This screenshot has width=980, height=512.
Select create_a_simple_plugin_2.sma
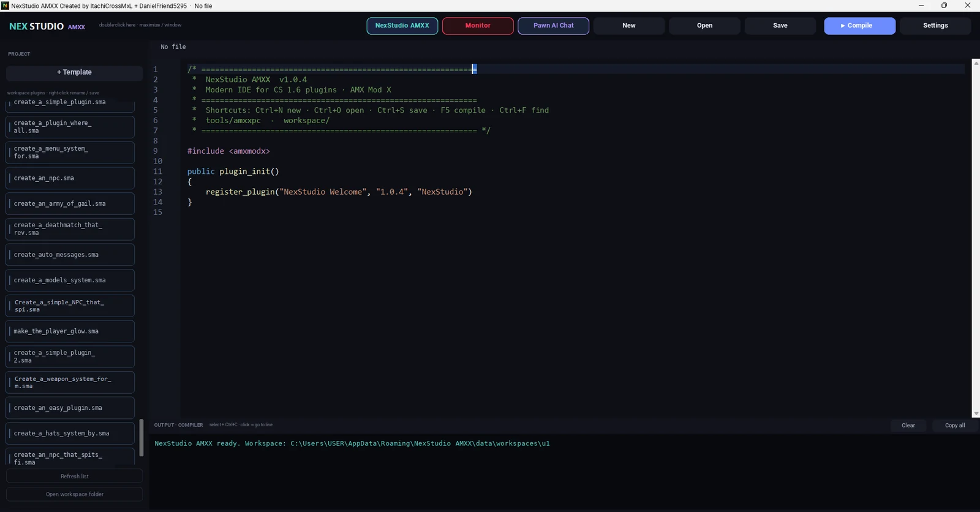(70, 356)
